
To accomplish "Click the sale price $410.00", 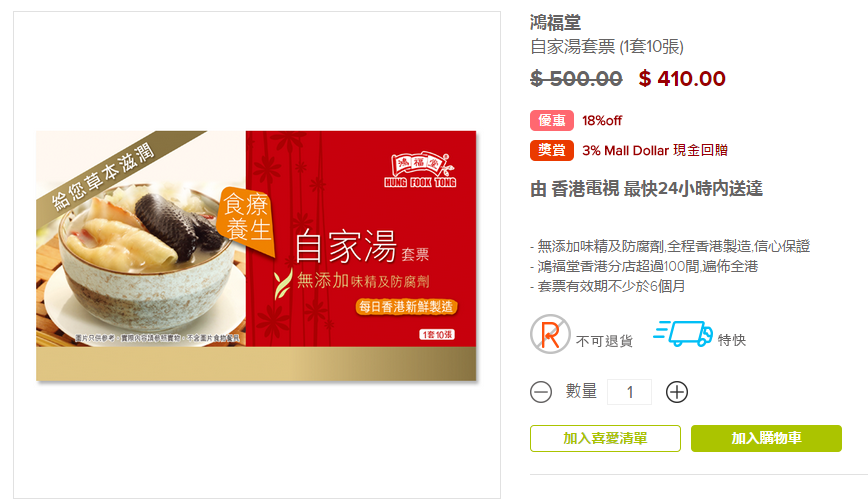I will [x=682, y=79].
